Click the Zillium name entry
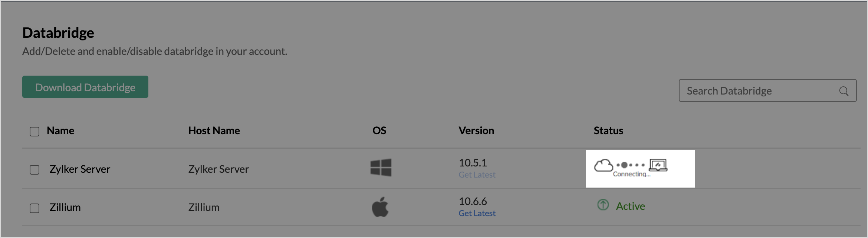This screenshot has width=868, height=238. 65,207
